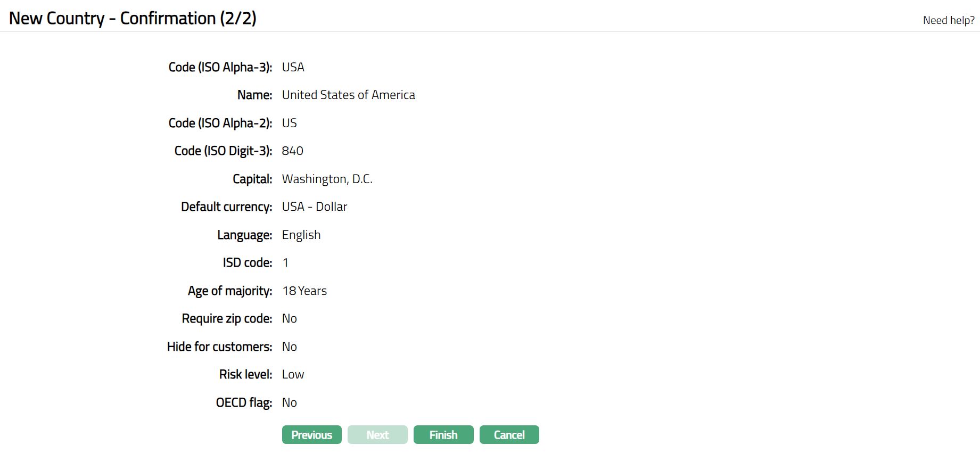Click the United States of America name value
The image size is (980, 453).
coord(348,95)
